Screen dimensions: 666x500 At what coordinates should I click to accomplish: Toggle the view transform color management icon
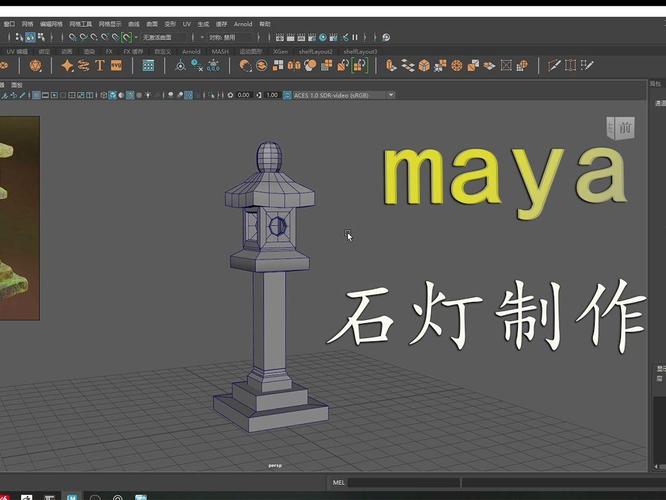click(287, 95)
